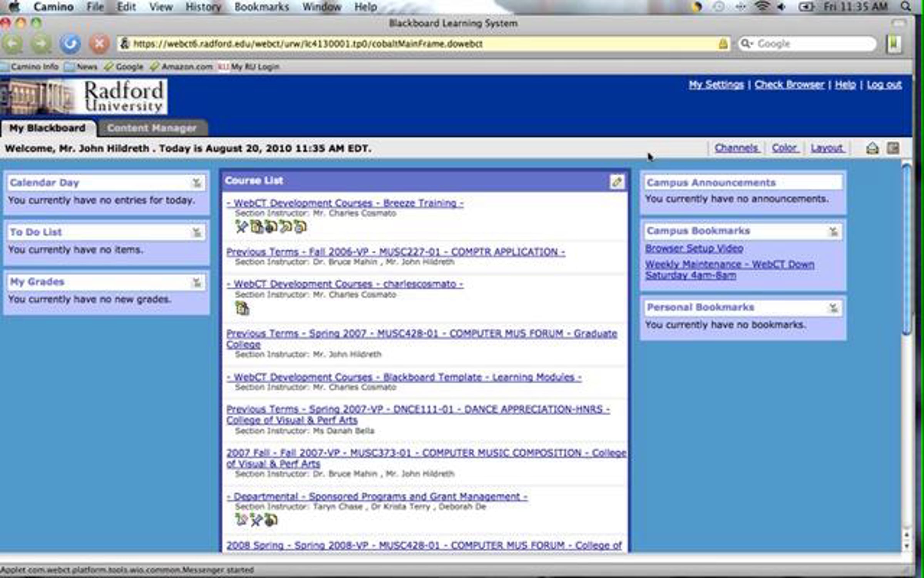Click the first icon under Sponsored Programs course
924x578 pixels.
click(x=241, y=520)
